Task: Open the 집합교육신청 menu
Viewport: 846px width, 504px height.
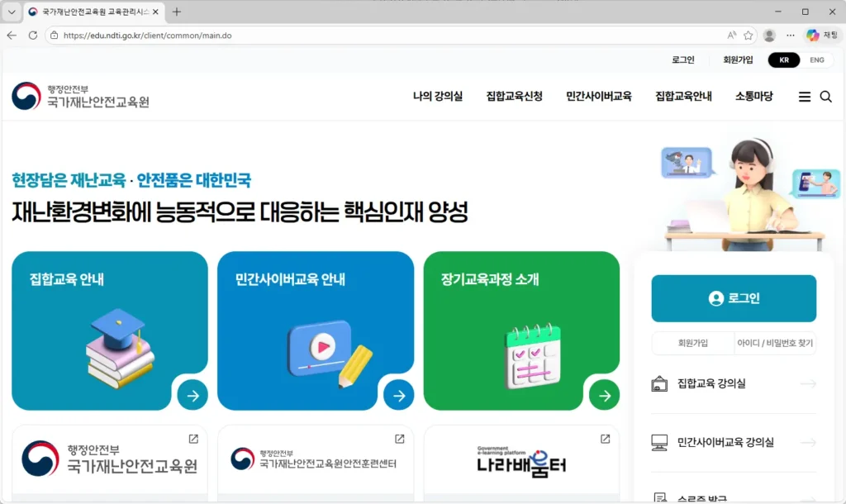Action: tap(514, 96)
